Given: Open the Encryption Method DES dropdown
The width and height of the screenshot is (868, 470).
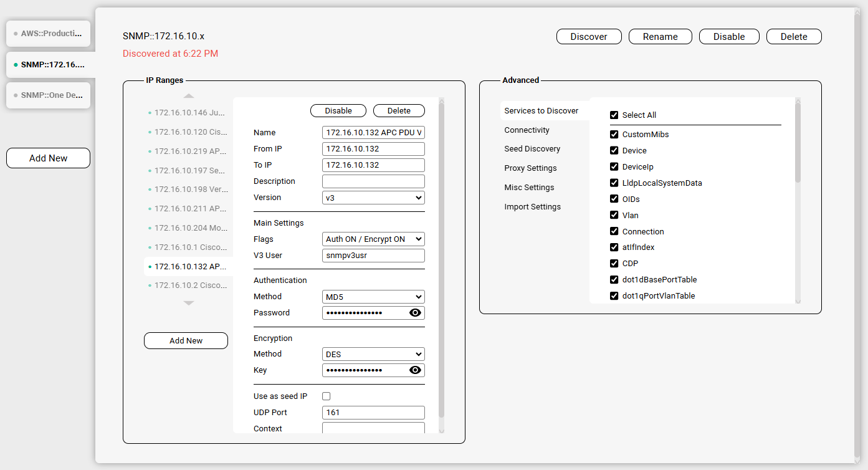Looking at the screenshot, I should tap(373, 354).
